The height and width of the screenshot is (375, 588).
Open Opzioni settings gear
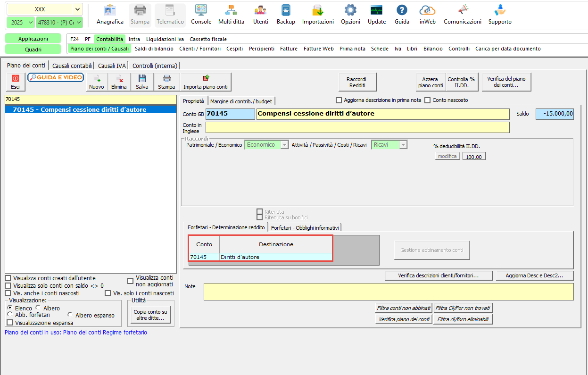click(350, 15)
